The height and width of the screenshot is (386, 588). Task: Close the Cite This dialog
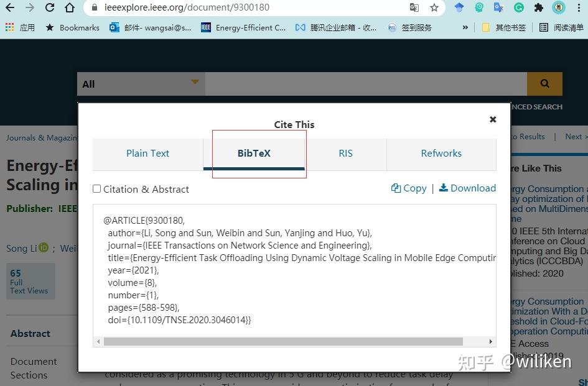point(493,119)
